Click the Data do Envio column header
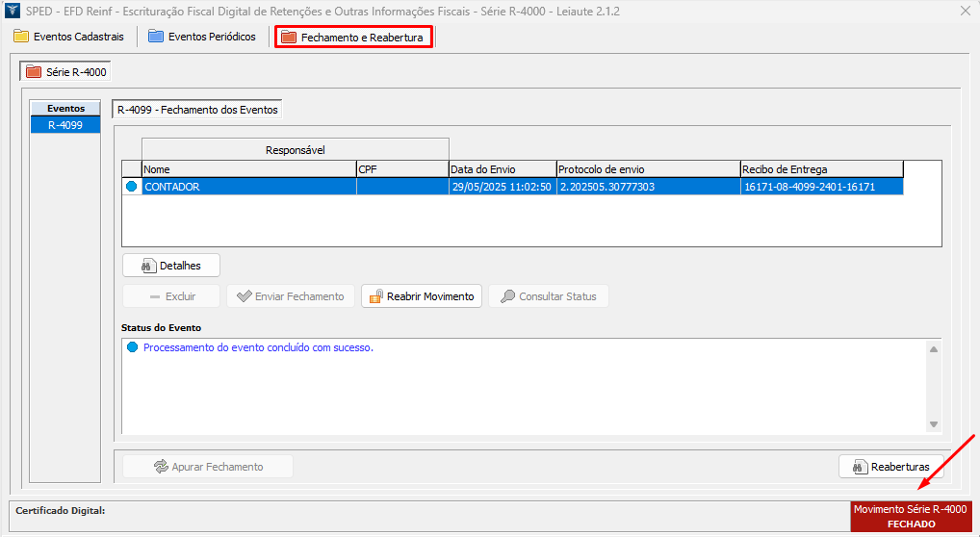The height and width of the screenshot is (537, 980). click(502, 169)
